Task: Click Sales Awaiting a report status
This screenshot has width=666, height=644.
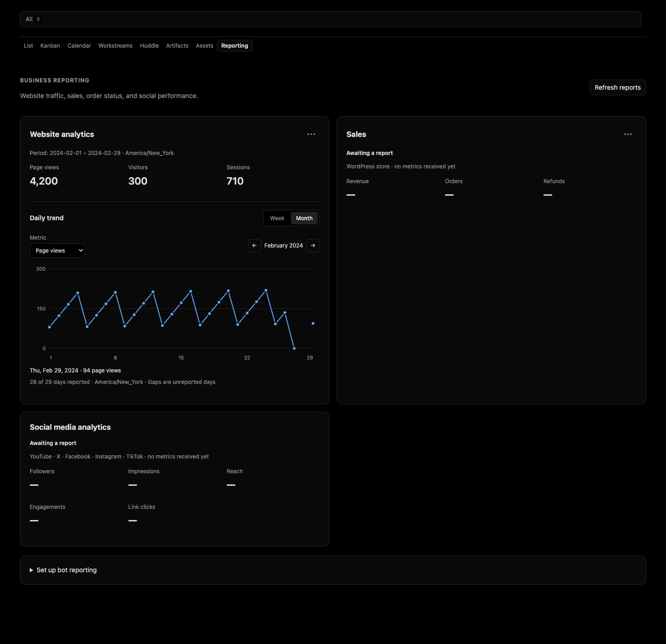Action: click(x=370, y=153)
